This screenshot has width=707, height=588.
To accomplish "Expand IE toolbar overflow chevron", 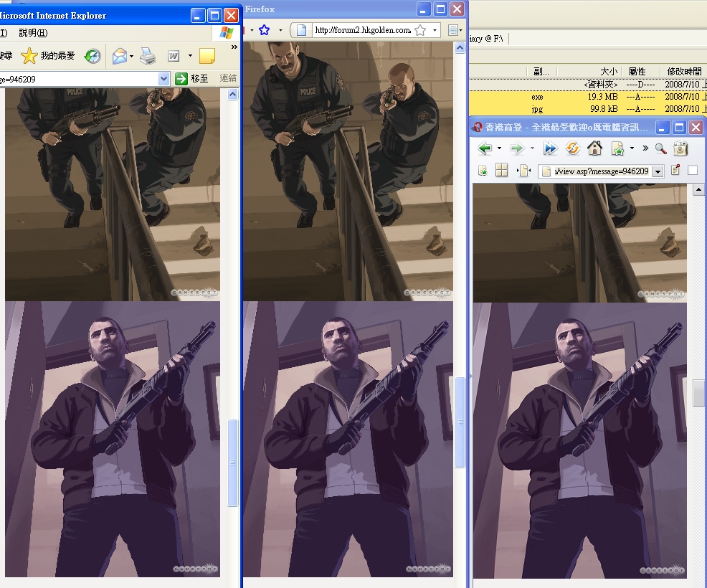I will click(x=234, y=47).
